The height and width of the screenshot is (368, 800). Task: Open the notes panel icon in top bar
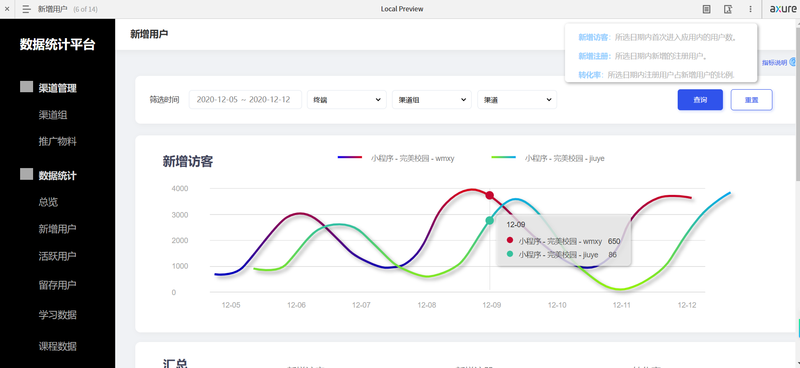[706, 9]
